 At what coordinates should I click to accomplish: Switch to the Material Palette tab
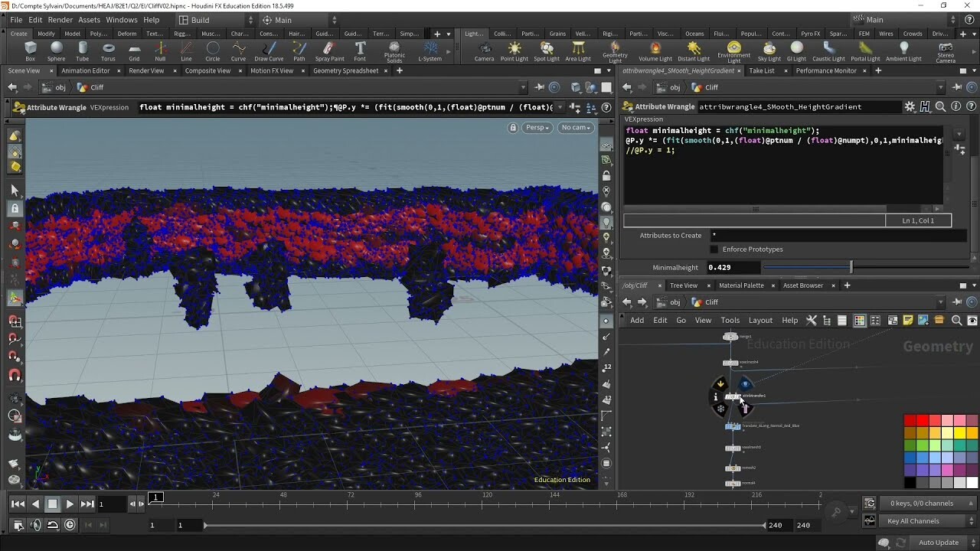point(741,285)
